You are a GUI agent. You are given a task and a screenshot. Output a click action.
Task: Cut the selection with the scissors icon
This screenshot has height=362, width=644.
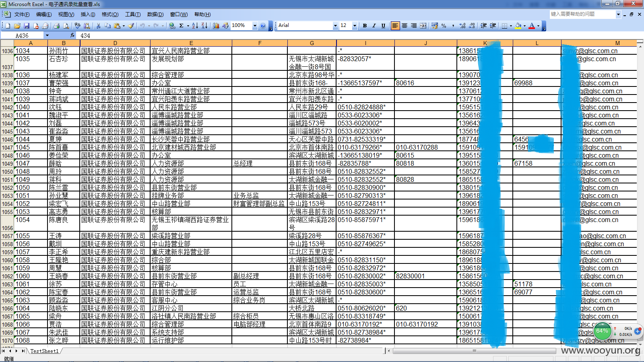[98, 26]
